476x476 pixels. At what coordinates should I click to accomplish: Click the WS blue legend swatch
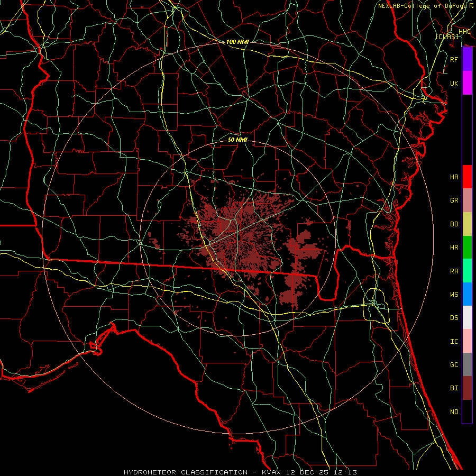point(467,294)
